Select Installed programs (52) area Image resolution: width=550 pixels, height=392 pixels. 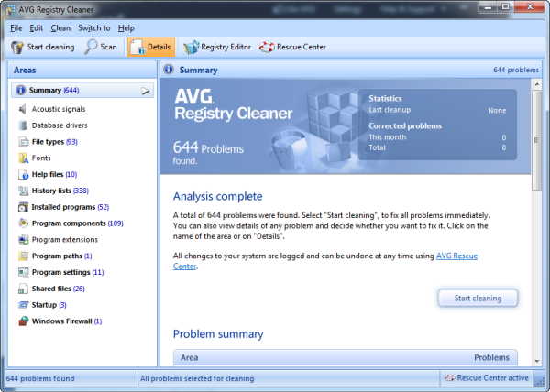click(x=71, y=207)
